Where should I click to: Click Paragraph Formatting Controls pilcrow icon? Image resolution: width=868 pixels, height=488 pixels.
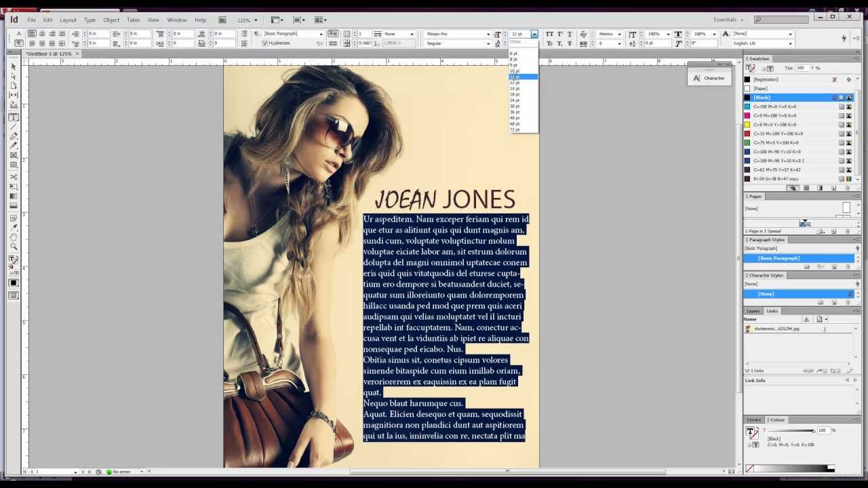[18, 43]
